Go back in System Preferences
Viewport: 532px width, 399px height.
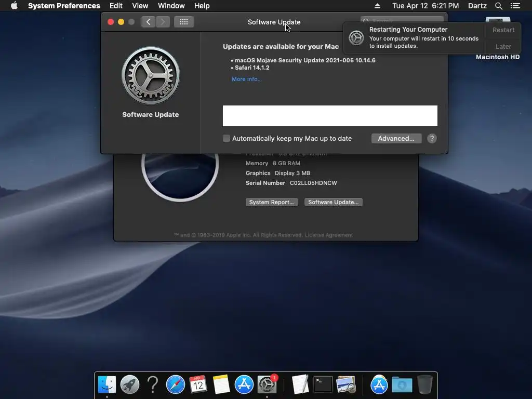[148, 22]
